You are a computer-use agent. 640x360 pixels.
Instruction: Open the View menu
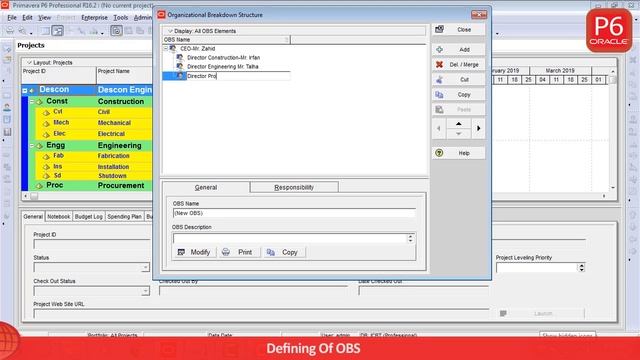tap(44, 18)
